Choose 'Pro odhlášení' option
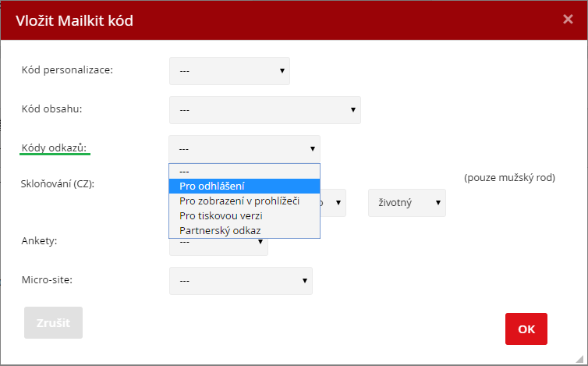The height and width of the screenshot is (366, 588). 245,187
